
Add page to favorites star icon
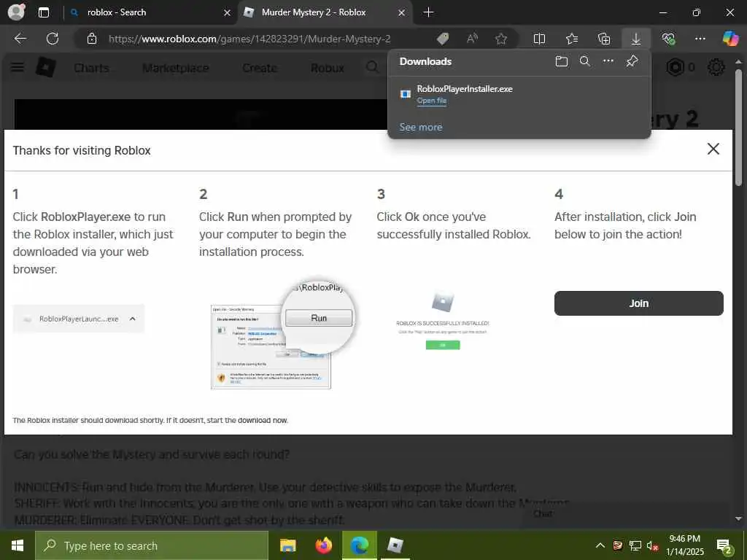point(500,39)
